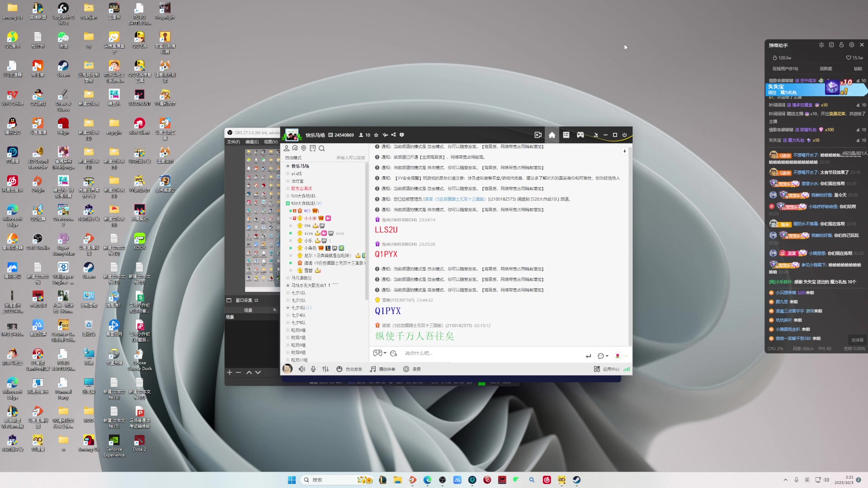Open the channel info exclamation icon

point(401,135)
